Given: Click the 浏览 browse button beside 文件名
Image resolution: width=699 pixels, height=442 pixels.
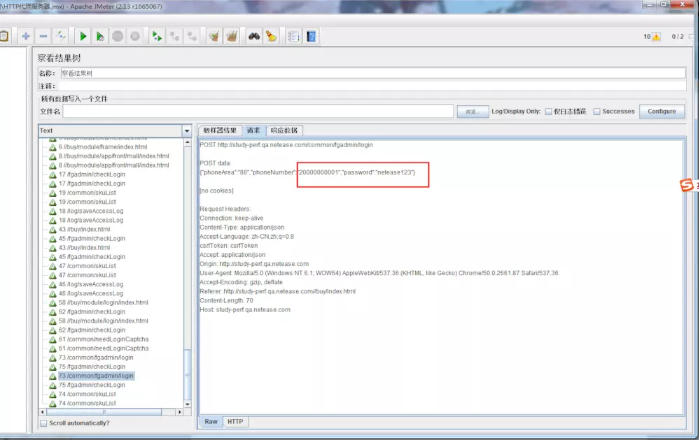Looking at the screenshot, I should [472, 112].
